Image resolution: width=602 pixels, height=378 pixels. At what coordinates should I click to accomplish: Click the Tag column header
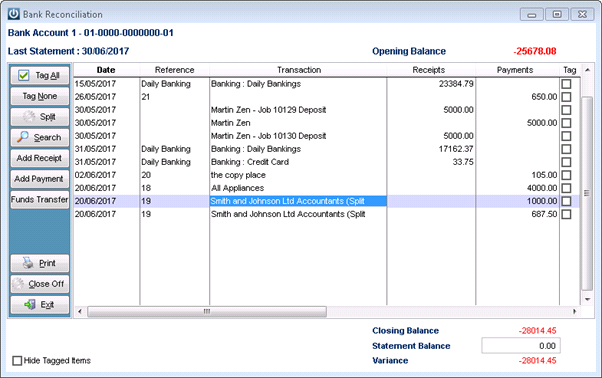coord(570,70)
